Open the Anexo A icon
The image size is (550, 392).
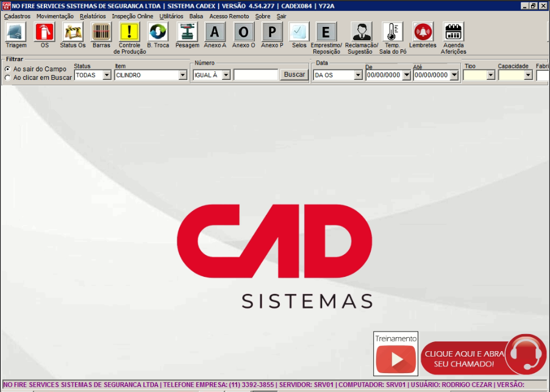tap(215, 32)
